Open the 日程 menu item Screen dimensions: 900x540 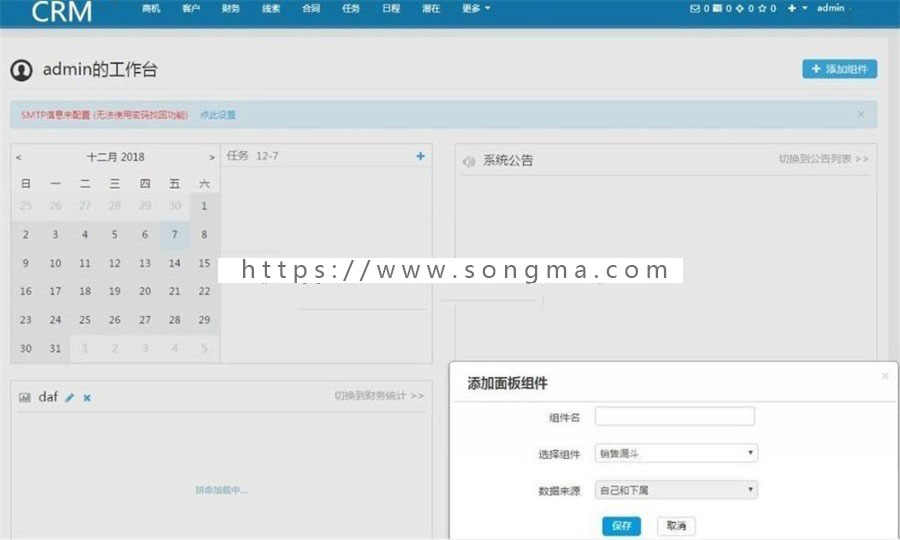click(x=391, y=8)
